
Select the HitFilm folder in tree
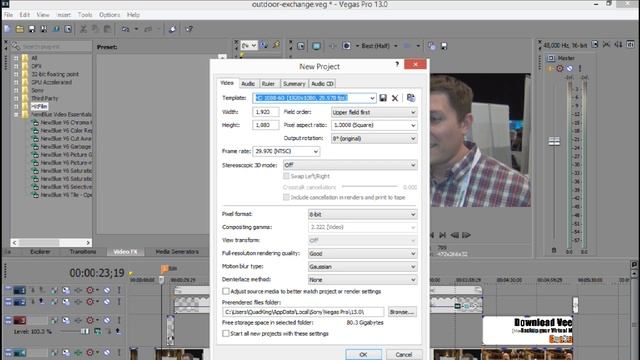(x=39, y=106)
